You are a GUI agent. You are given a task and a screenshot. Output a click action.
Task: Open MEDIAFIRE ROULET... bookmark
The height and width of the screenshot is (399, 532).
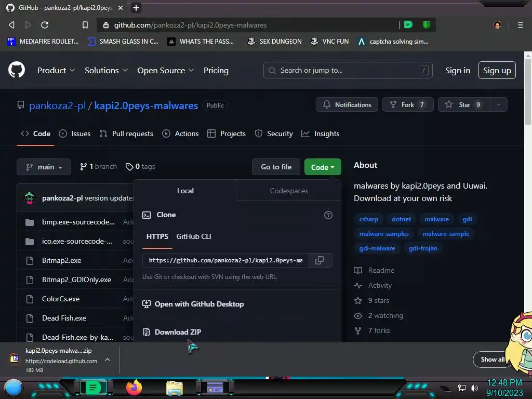tap(43, 42)
